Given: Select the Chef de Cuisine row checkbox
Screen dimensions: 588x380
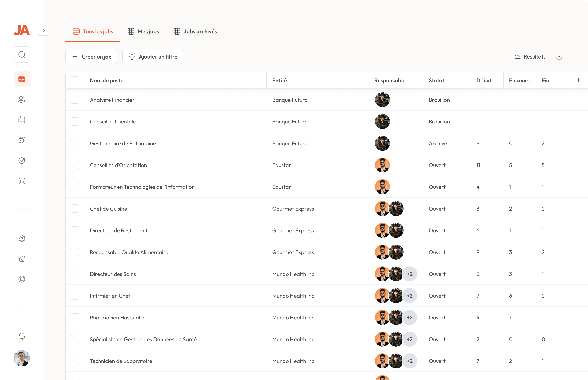Looking at the screenshot, I should pyautogui.click(x=75, y=209).
